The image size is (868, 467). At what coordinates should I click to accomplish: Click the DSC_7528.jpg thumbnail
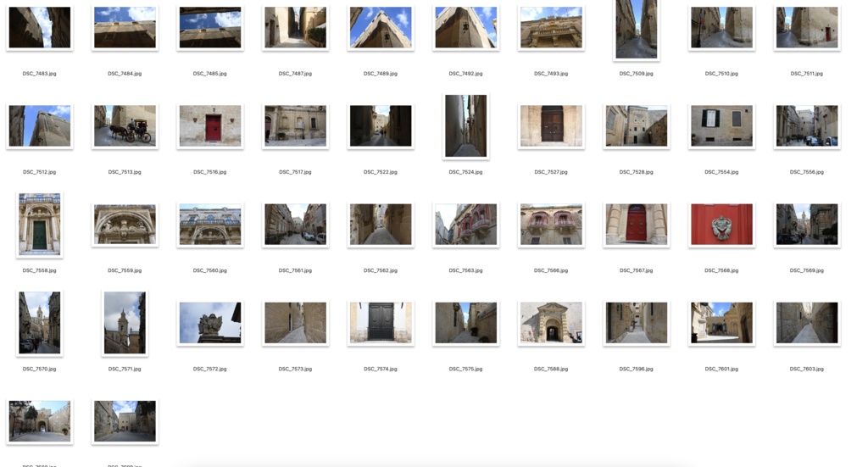[636, 125]
